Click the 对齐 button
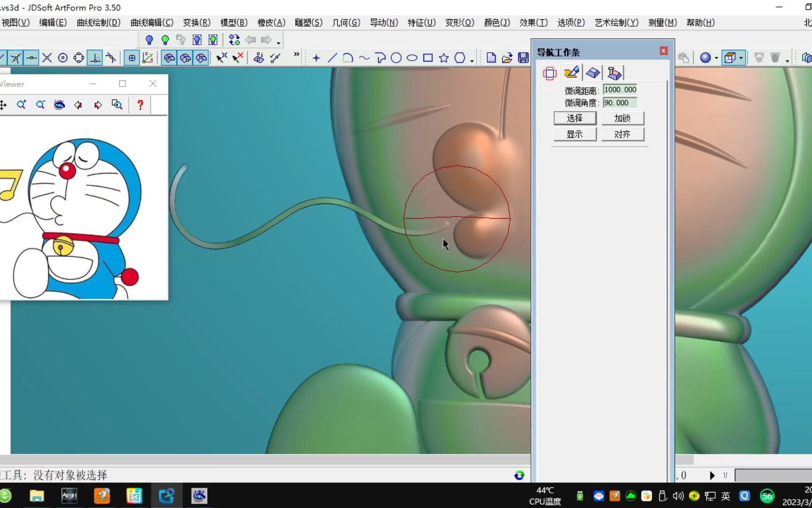Image resolution: width=812 pixels, height=508 pixels. (623, 134)
